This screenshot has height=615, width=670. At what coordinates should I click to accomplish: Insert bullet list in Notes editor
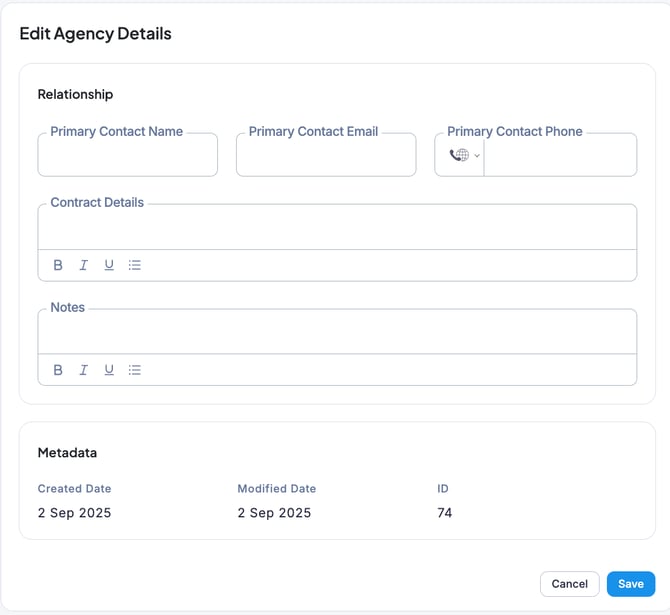tap(135, 370)
